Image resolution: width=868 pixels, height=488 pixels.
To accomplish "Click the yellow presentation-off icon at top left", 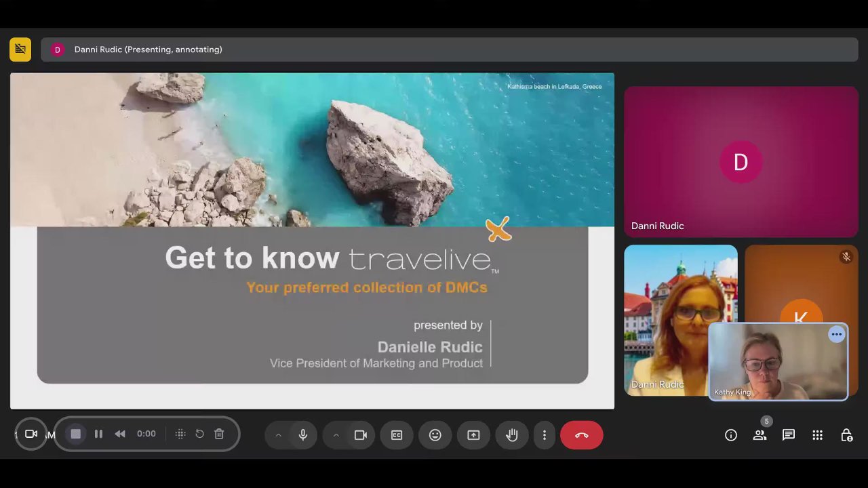I will 20,49.
